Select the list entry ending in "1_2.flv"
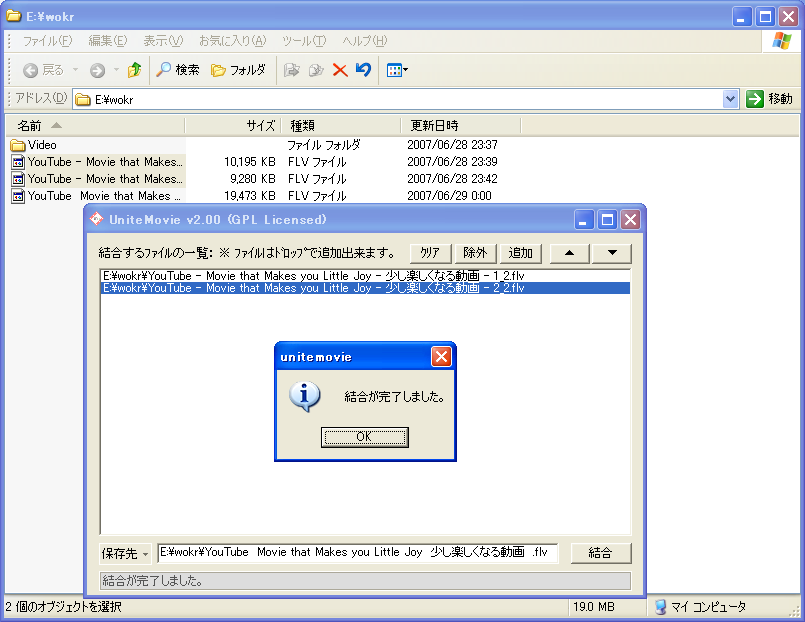Screen dimensions: 805x622 point(366,276)
